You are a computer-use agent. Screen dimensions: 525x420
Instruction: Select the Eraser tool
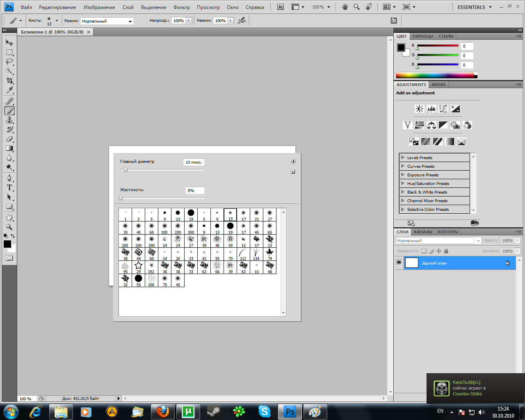9,139
